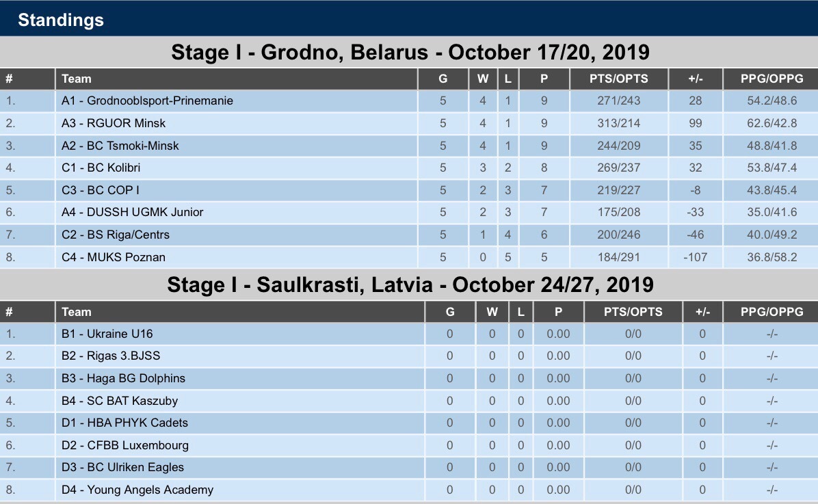Select A4 - DUSSH UGMK Junior
Viewport: 818px width, 504px height.
pos(132,212)
